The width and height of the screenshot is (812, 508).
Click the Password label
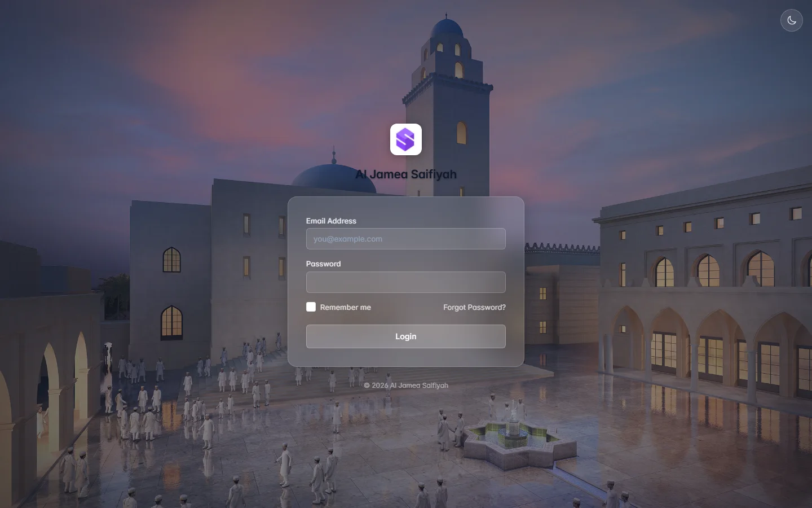[323, 264]
